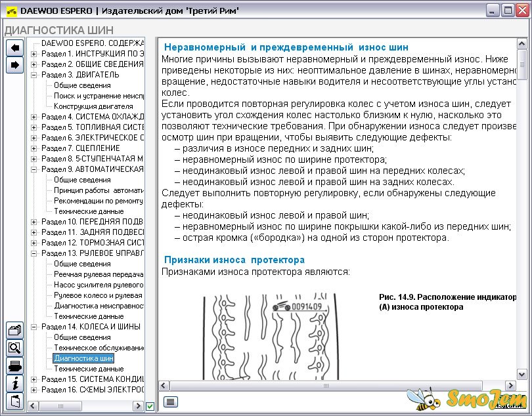Click content scrollbar down arrow
532x416 pixels.
tap(522, 374)
